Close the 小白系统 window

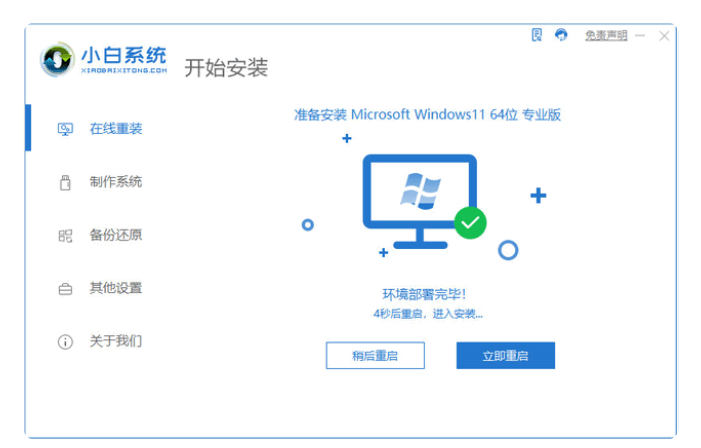664,36
